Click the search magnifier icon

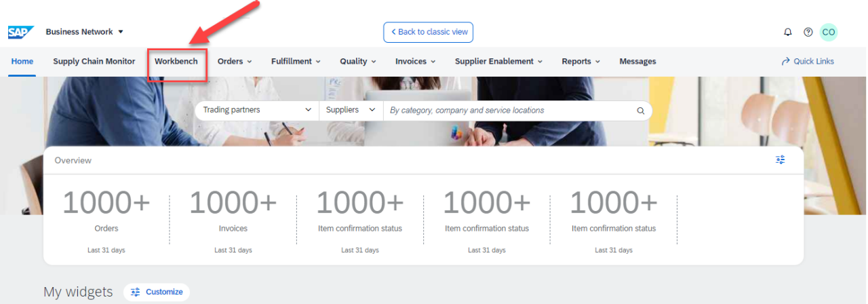pos(640,111)
